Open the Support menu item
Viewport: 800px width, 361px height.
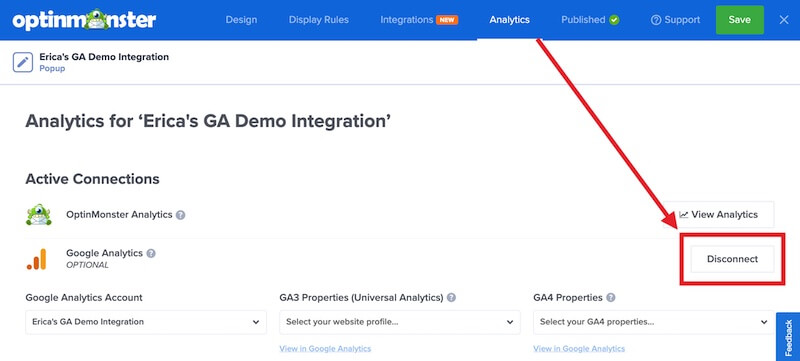pyautogui.click(x=676, y=20)
